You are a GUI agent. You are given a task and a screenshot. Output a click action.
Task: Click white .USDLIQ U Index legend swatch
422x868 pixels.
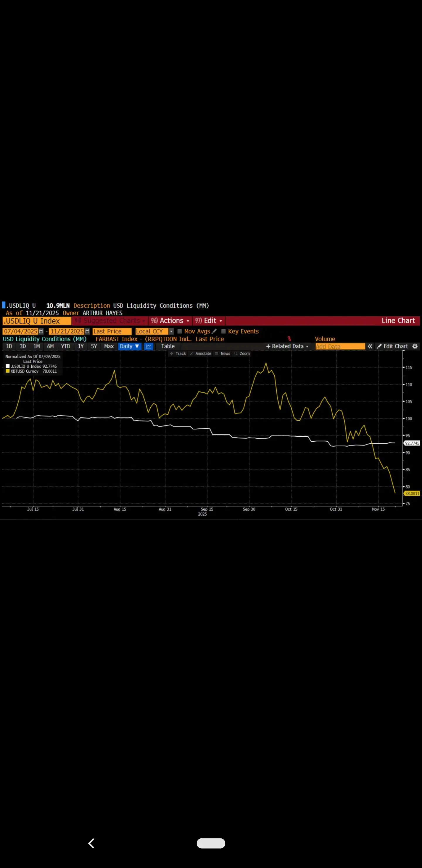coord(8,366)
